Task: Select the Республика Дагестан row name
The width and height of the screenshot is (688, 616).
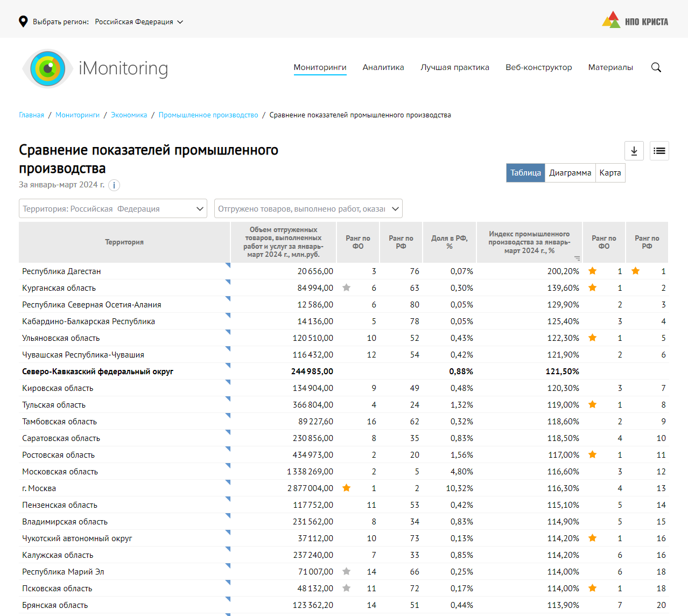Action: tap(61, 271)
